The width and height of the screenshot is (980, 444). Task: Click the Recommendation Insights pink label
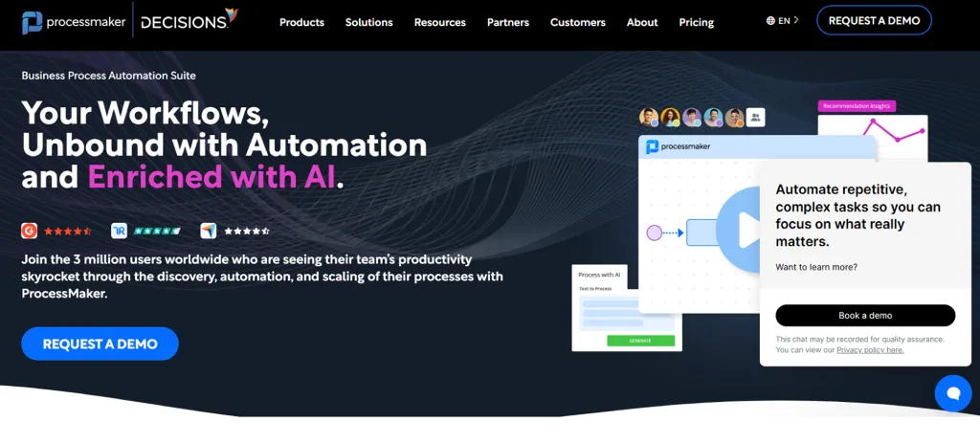pyautogui.click(x=857, y=106)
